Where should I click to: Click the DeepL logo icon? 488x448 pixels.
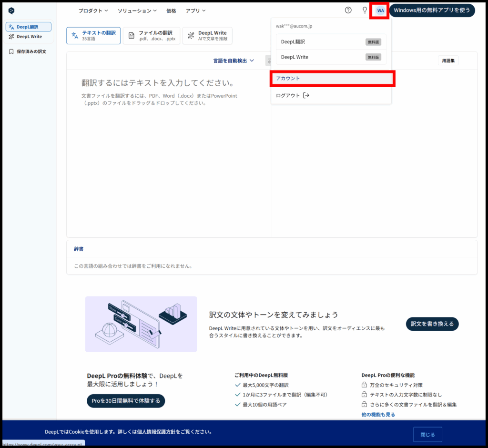tap(11, 11)
